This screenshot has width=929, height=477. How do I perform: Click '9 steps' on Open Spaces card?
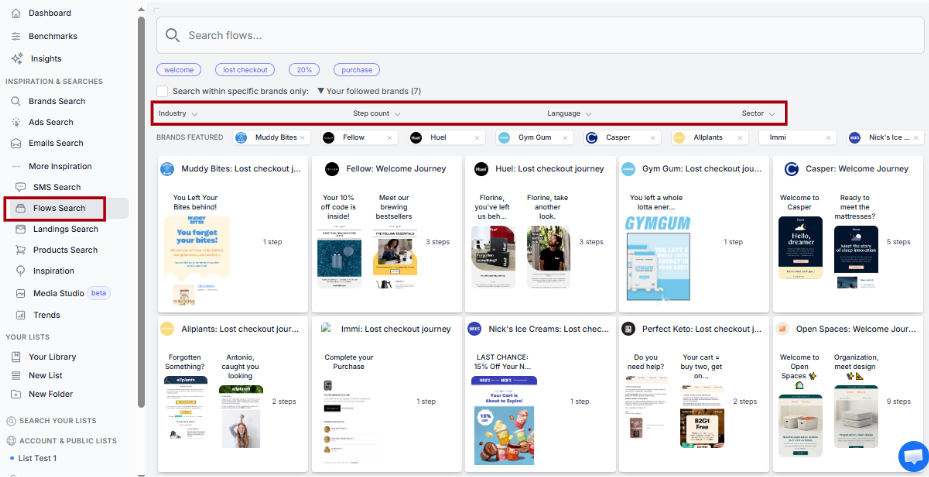coord(898,402)
